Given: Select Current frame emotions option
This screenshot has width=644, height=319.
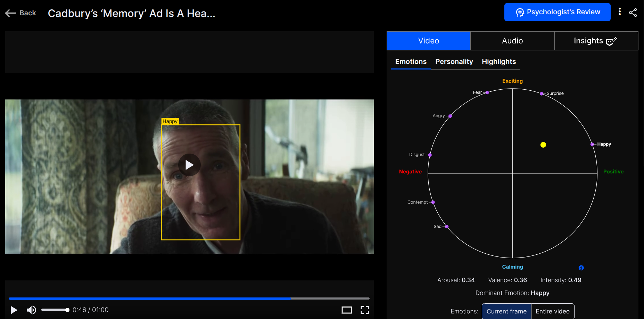Looking at the screenshot, I should [506, 311].
